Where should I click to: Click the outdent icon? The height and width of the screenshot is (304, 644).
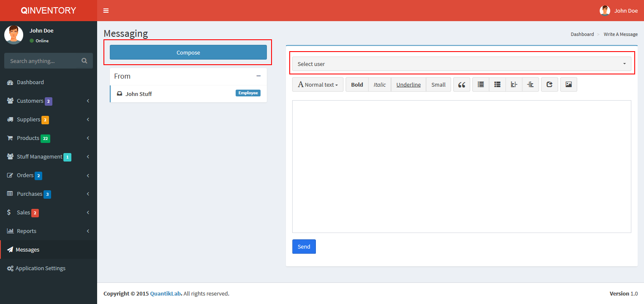pyautogui.click(x=514, y=85)
